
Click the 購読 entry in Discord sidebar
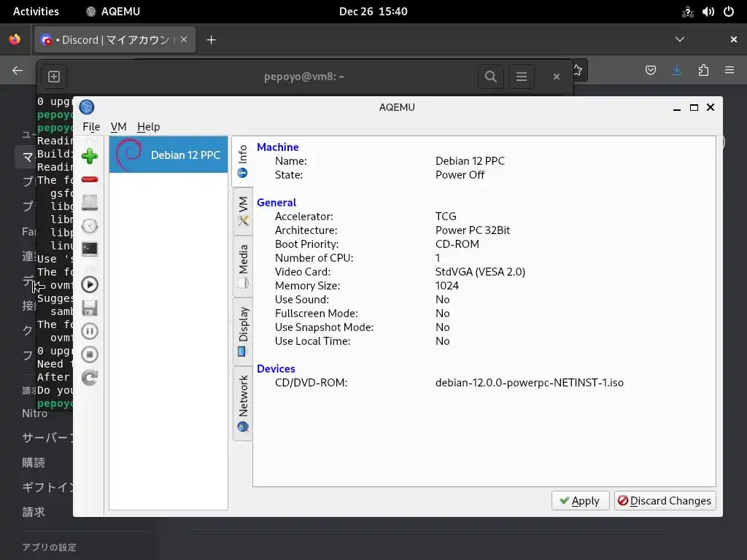(x=34, y=462)
